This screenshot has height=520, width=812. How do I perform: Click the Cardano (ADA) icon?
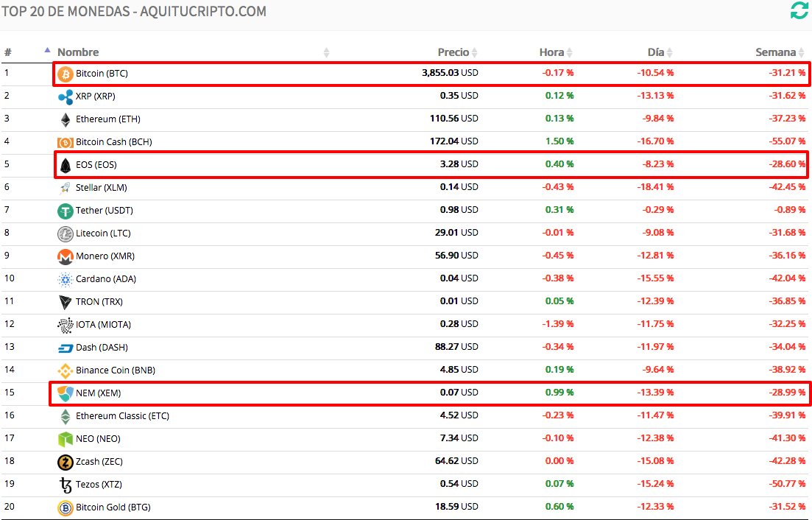click(66, 280)
